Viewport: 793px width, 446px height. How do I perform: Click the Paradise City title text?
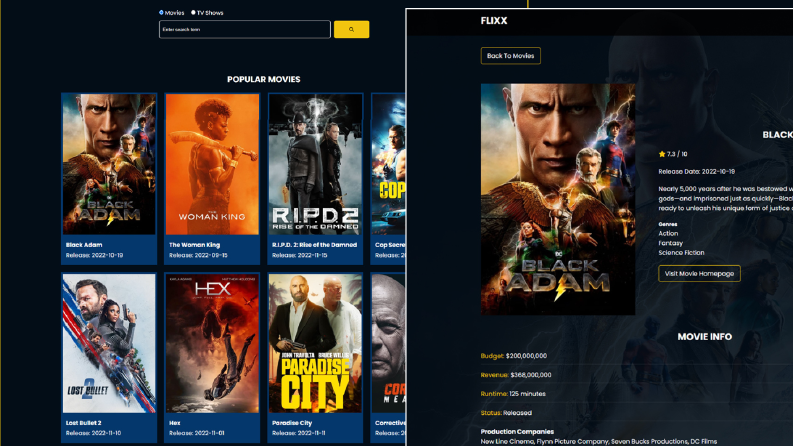(x=292, y=423)
